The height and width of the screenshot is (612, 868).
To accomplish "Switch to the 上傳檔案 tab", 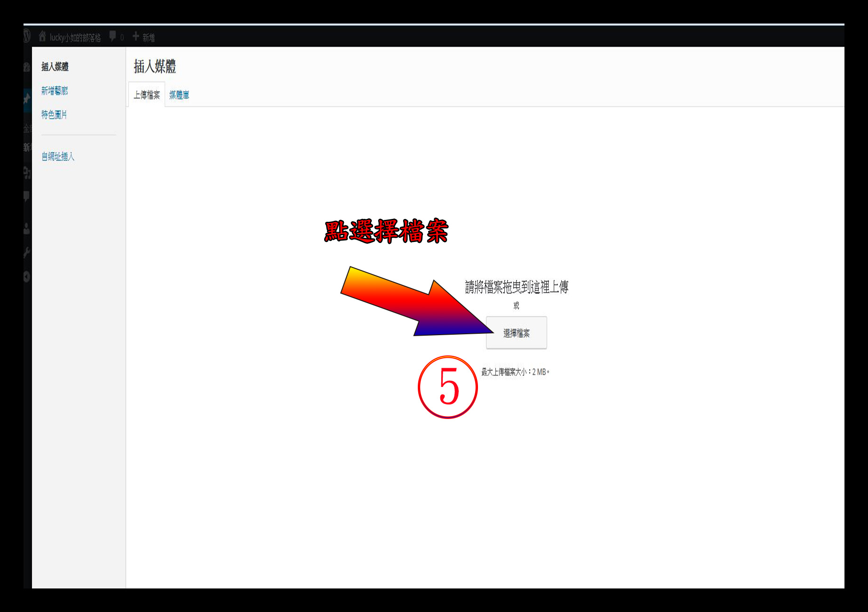I will point(146,95).
